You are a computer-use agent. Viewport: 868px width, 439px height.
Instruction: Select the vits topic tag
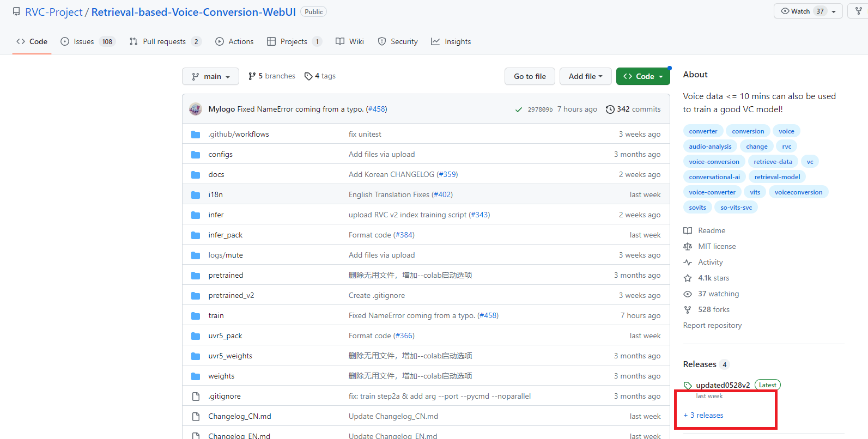(755, 192)
